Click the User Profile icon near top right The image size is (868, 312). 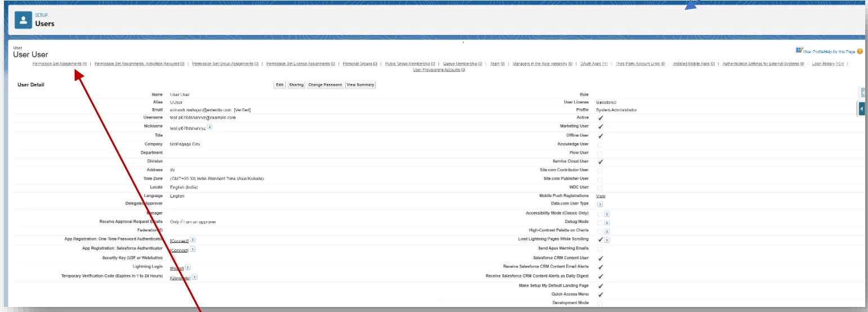click(x=799, y=50)
